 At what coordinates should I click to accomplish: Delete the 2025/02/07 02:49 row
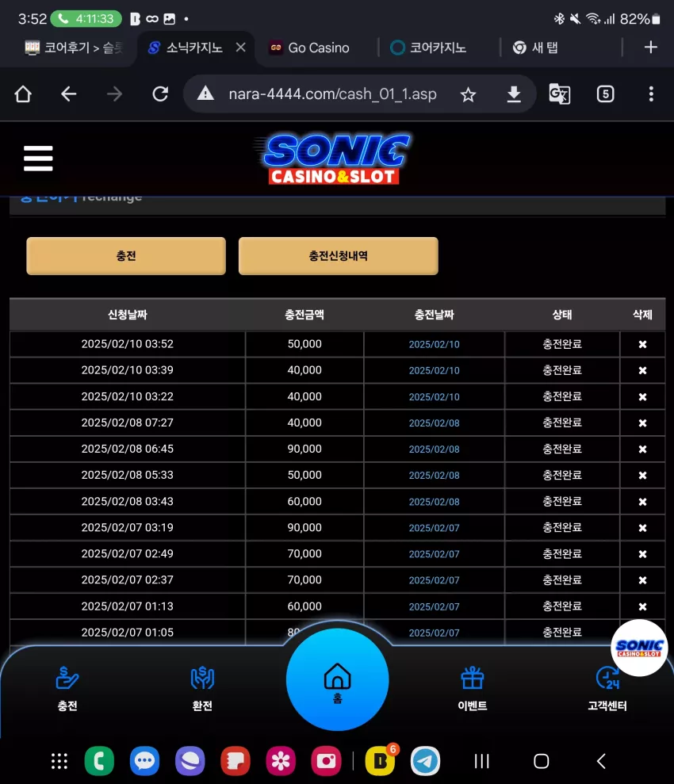coord(642,554)
